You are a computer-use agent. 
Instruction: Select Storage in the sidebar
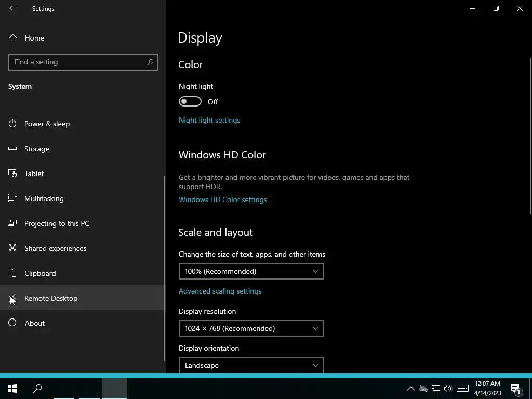[83, 149]
